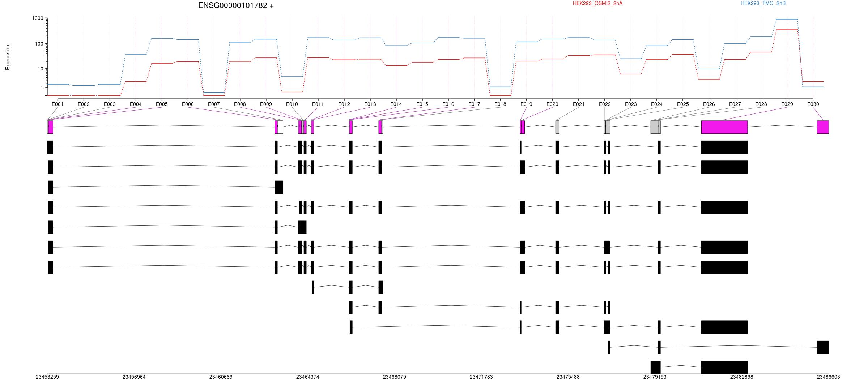
Task: Click the E020 exon label
Action: pos(552,104)
